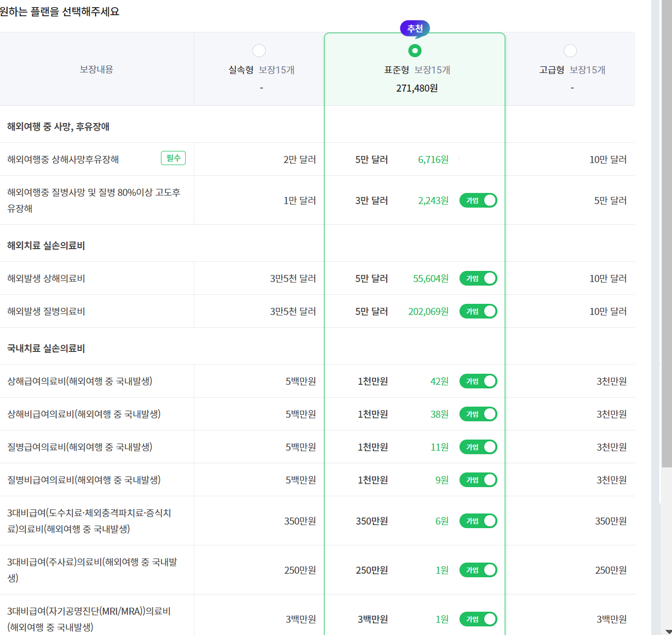Click 해외발생 상해의료비 row label
Image resolution: width=672 pixels, height=635 pixels.
[x=46, y=279]
